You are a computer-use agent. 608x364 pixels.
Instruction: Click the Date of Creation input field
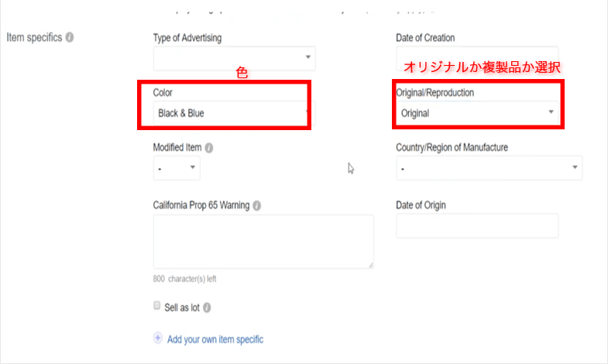(x=477, y=58)
